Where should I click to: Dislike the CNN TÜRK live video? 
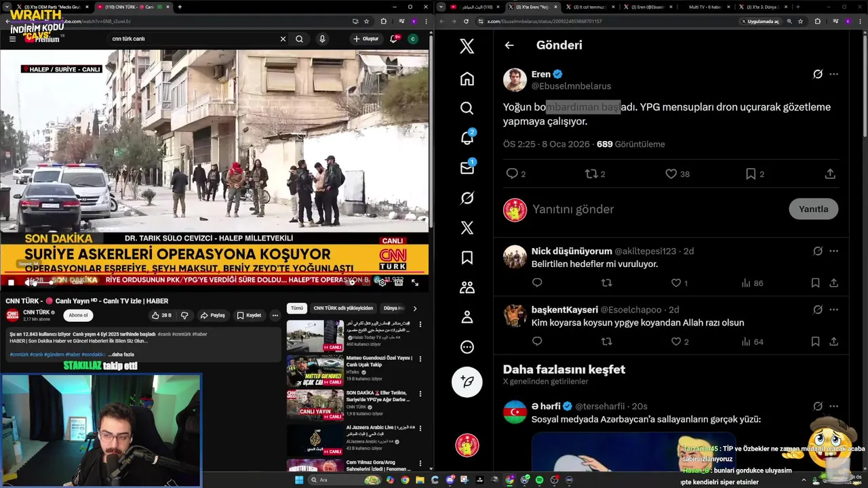point(184,315)
